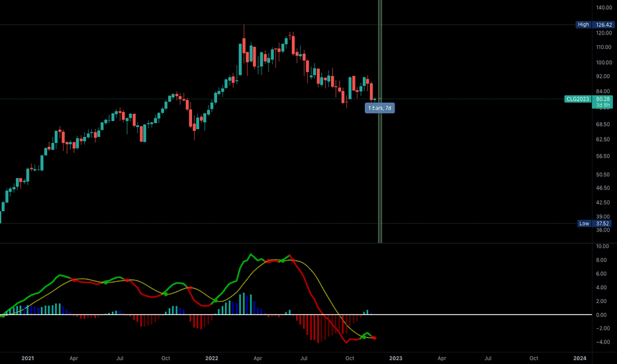Click the Apr label right after 2021
Screen dimensions: 617x364
[x=73, y=359]
